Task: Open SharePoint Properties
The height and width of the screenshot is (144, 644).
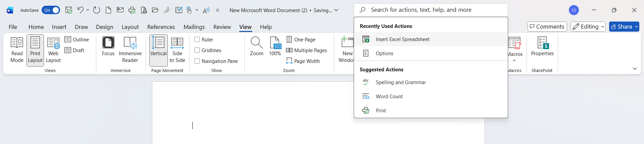Action: point(542,46)
